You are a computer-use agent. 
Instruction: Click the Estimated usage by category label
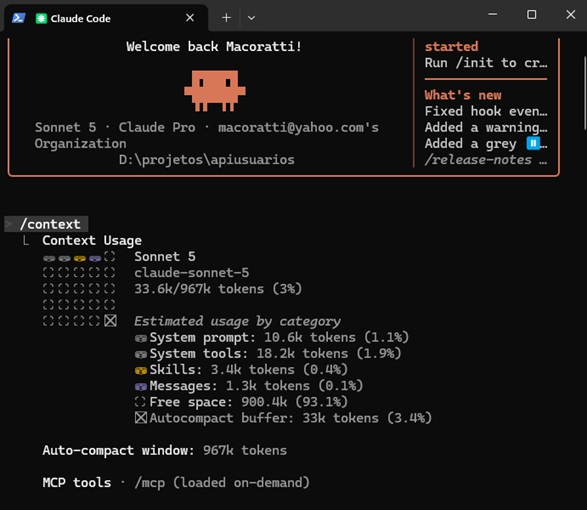(x=237, y=321)
